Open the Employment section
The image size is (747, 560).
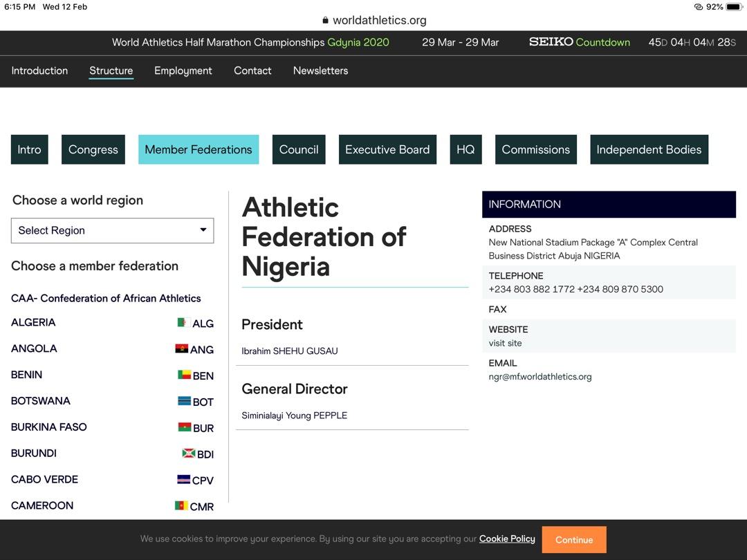pyautogui.click(x=183, y=71)
